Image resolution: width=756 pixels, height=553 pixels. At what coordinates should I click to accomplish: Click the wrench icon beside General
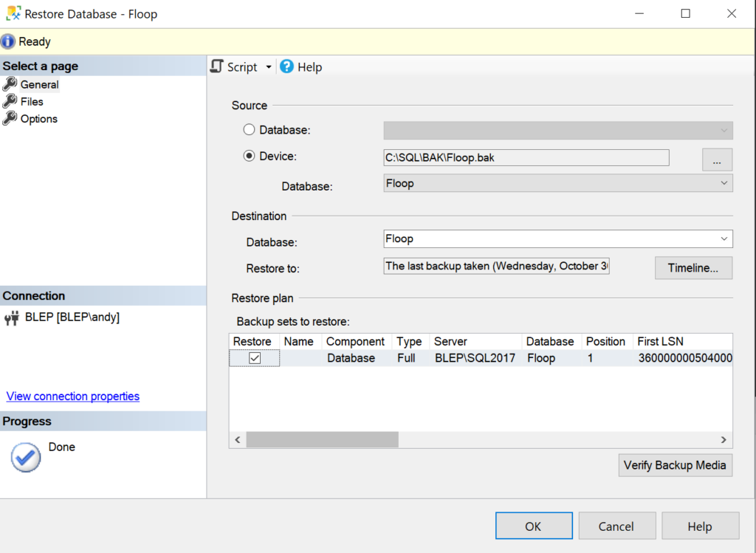coord(10,84)
